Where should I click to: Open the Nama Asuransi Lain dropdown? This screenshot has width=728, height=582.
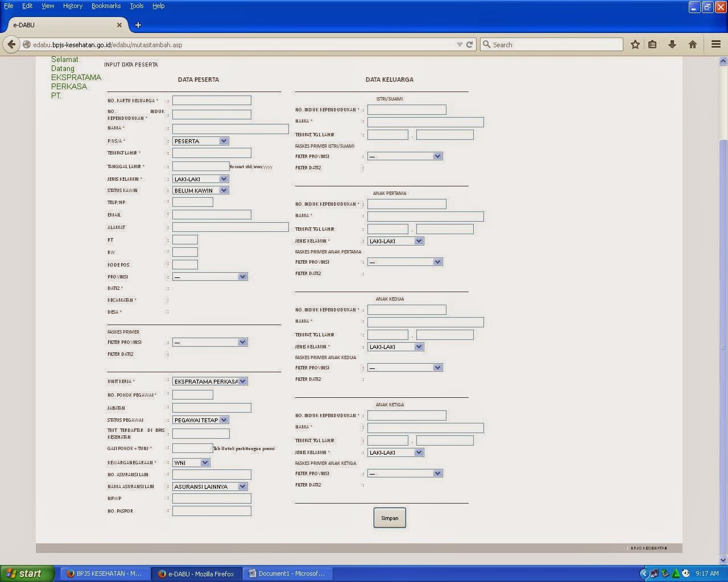pos(210,487)
